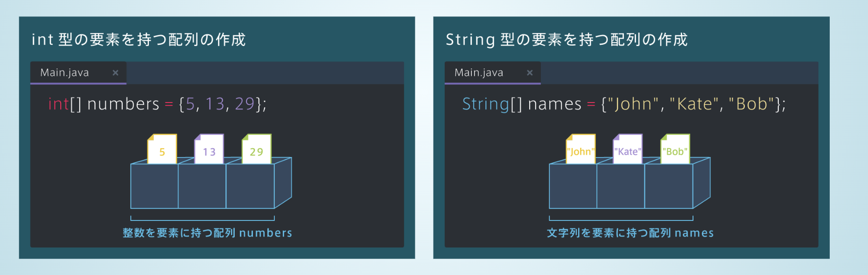Screen dimensions: 868x275
Task: Click the int keyword in code
Action: coord(58,103)
